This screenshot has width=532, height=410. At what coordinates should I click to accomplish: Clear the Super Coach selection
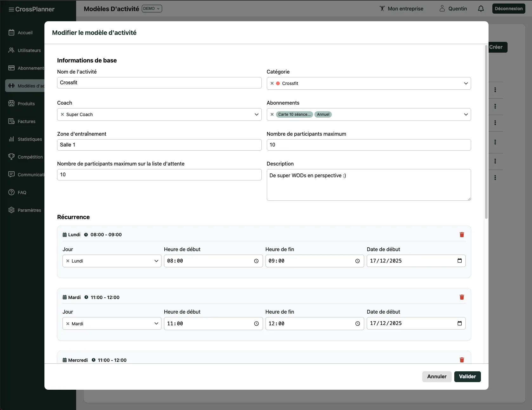(62, 114)
